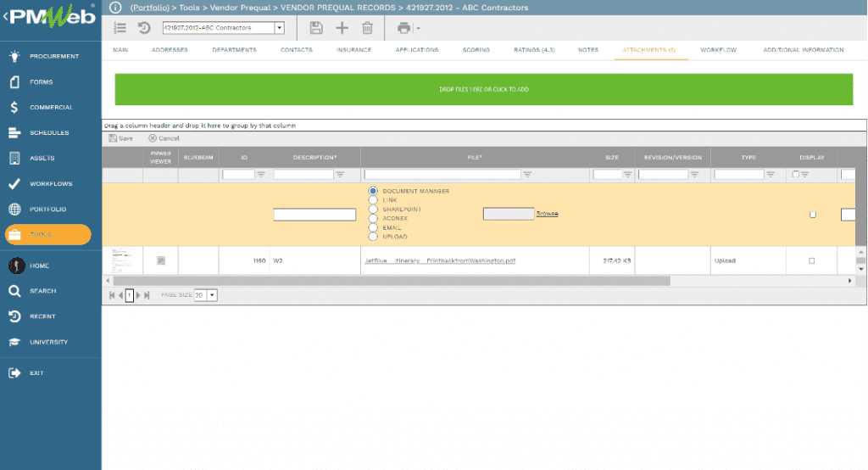
Task: Switch to the Addresses tab
Action: tap(170, 50)
